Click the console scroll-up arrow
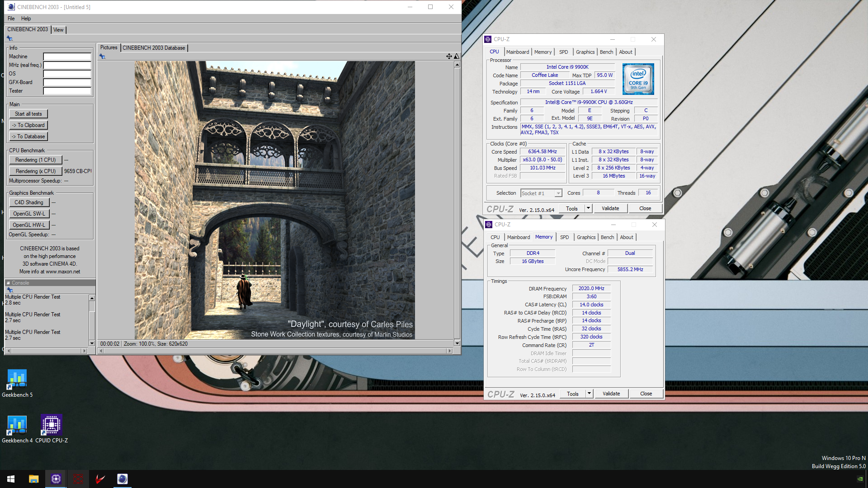The width and height of the screenshot is (868, 488). [92, 298]
